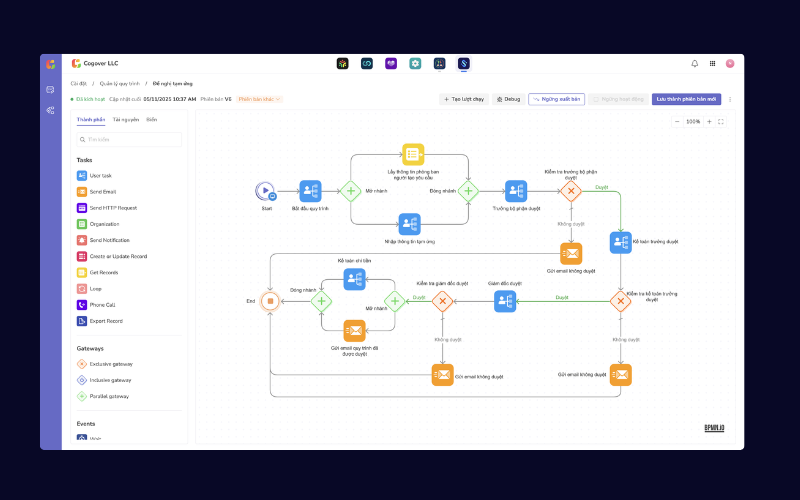Image resolution: width=800 pixels, height=500 pixels.
Task: Select the Giám đốc duyệt task node
Action: tap(505, 302)
